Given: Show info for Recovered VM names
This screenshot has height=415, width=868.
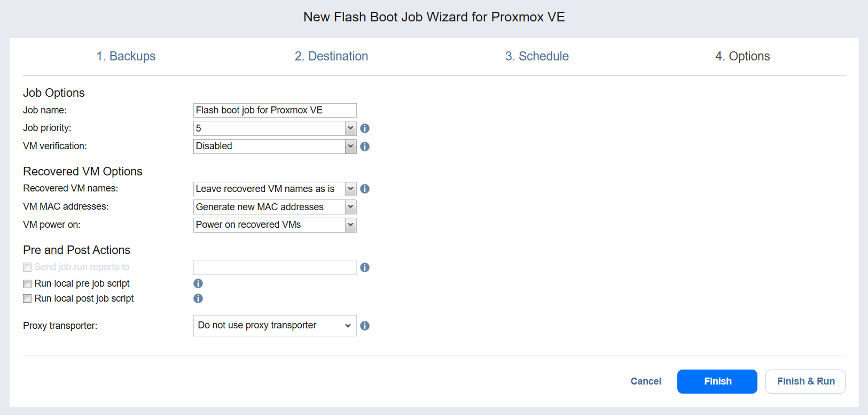Looking at the screenshot, I should pos(365,189).
